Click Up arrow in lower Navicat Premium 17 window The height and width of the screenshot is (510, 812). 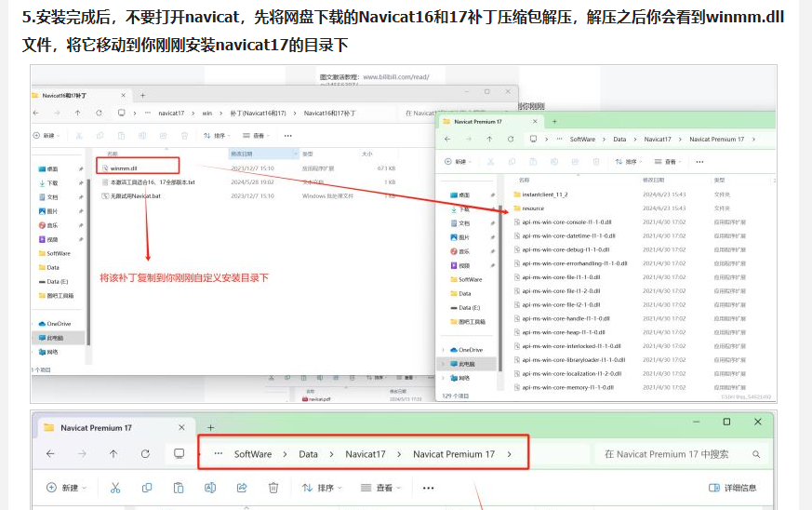(x=113, y=454)
